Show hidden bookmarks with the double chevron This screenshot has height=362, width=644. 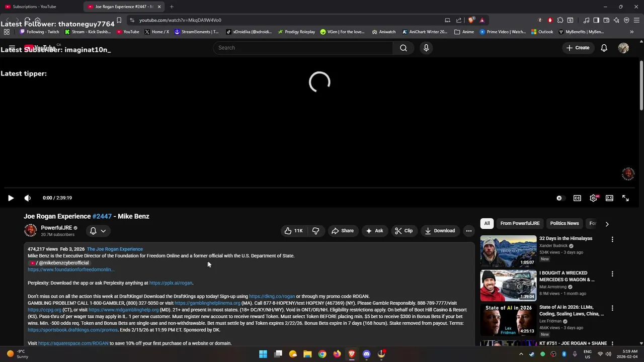point(632,32)
